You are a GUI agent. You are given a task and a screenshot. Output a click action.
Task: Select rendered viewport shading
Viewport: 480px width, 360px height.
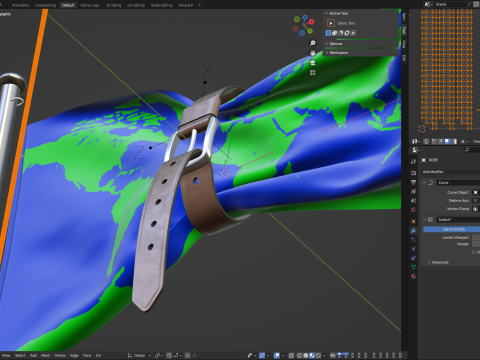click(318, 355)
